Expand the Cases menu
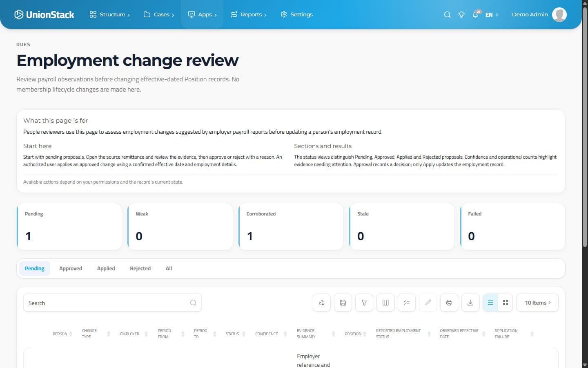The height and width of the screenshot is (368, 588). click(159, 14)
